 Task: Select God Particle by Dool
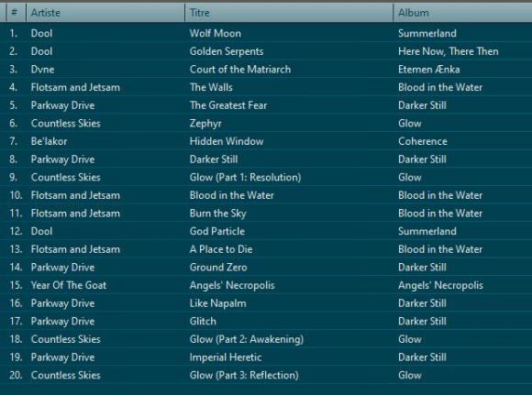266,231
